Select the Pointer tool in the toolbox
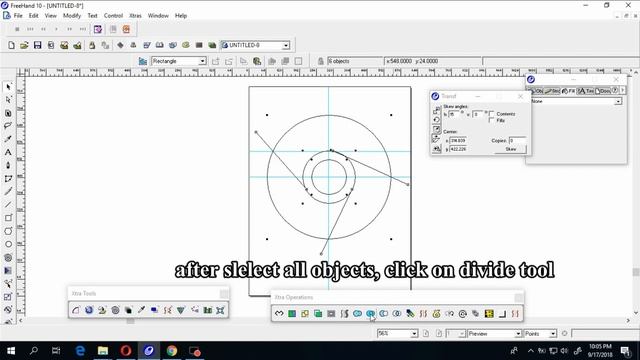The height and width of the screenshot is (360, 640). click(x=8, y=87)
